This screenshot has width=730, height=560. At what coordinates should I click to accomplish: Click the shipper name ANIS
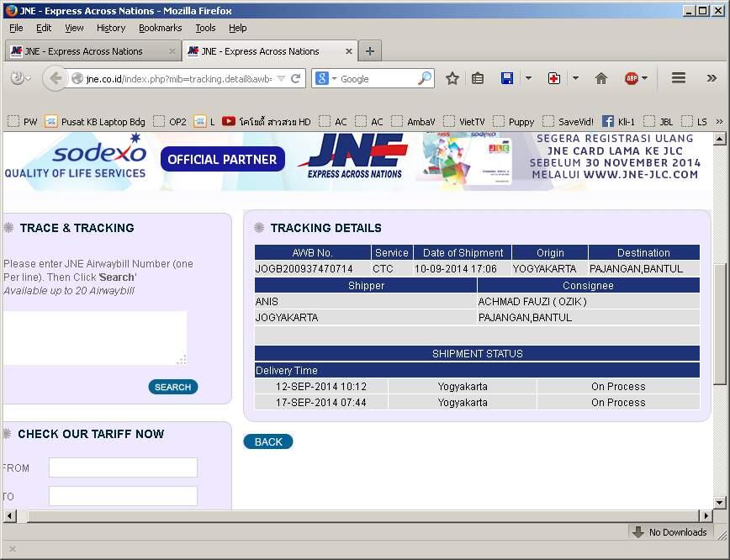tap(267, 302)
